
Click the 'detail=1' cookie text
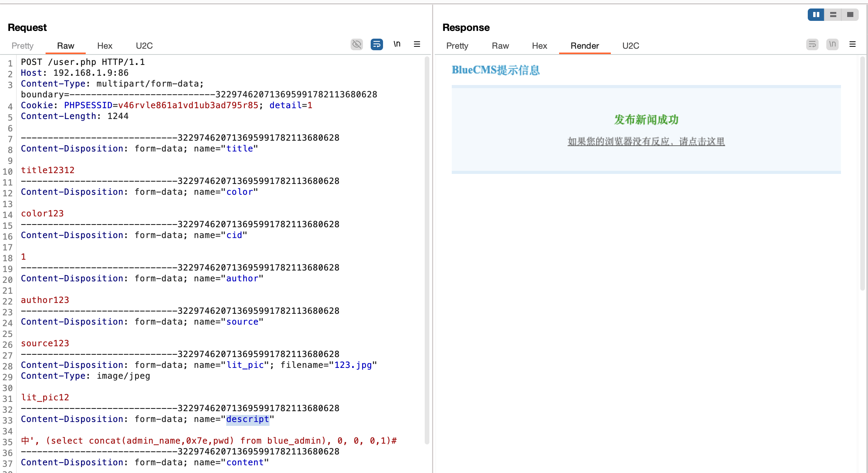[291, 105]
